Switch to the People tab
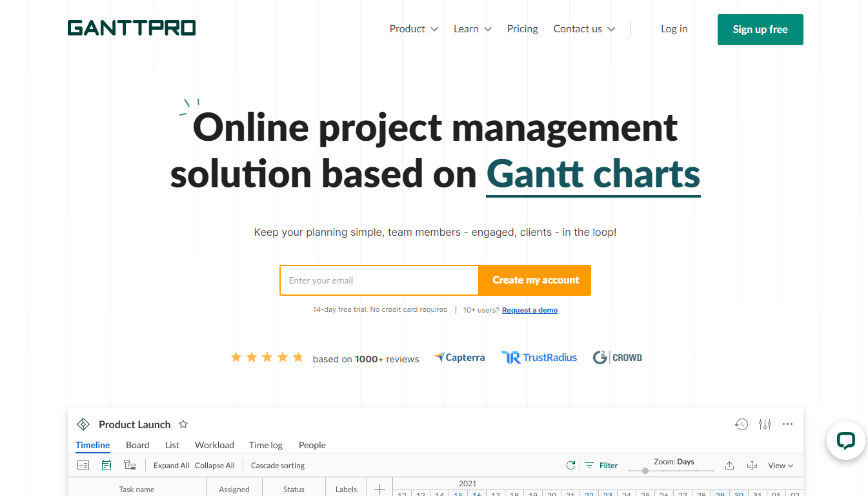Viewport: 868px width, 496px height. 312,445
